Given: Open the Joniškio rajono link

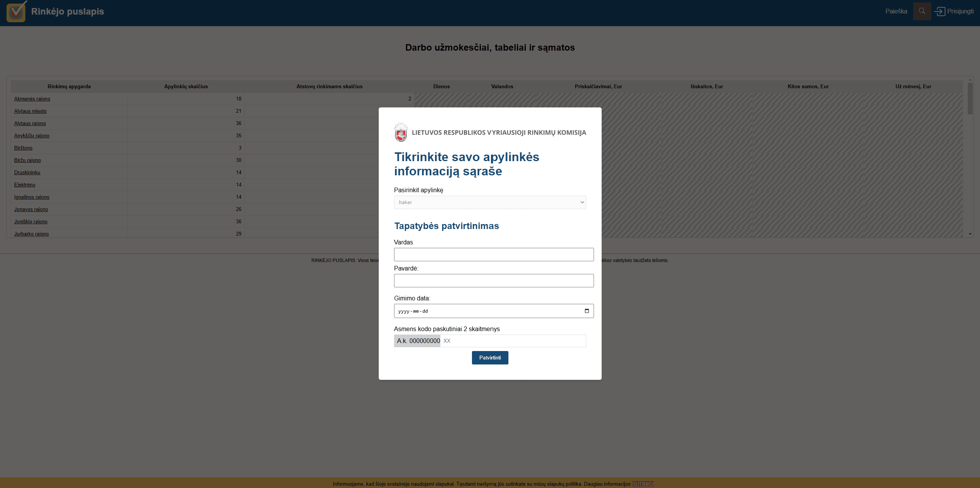Looking at the screenshot, I should click(31, 221).
